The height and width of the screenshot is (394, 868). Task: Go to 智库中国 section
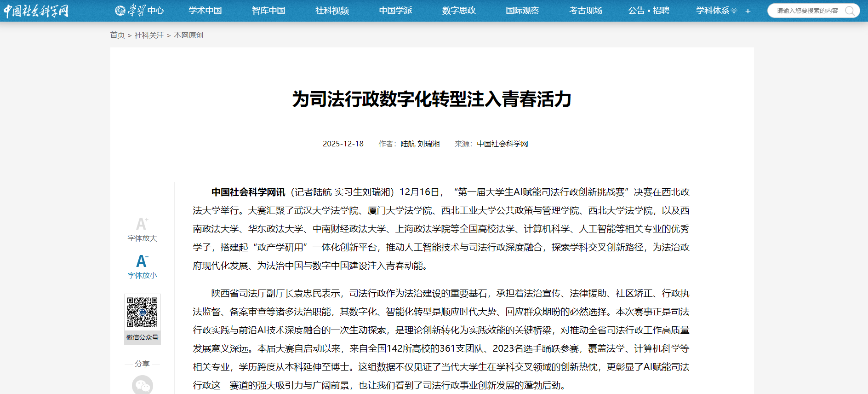(268, 11)
